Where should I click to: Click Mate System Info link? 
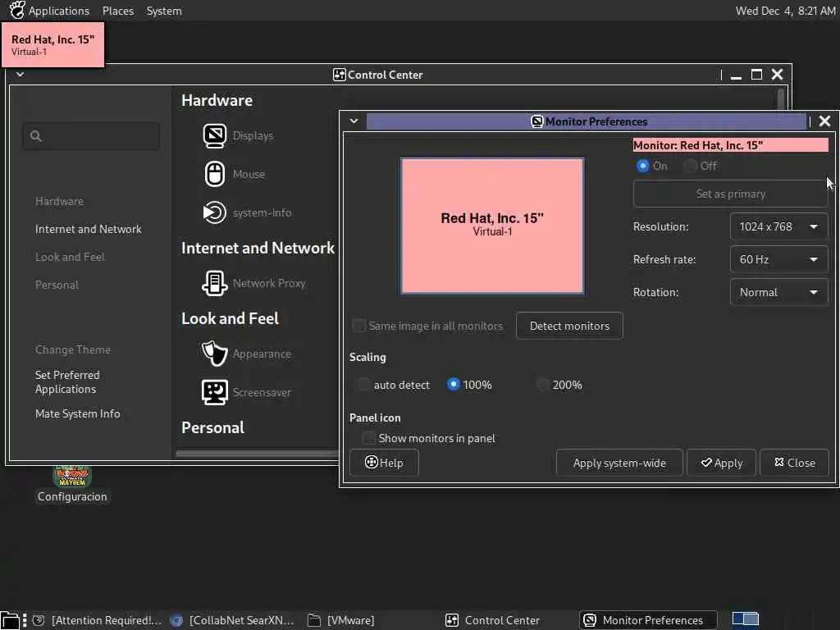coord(78,413)
